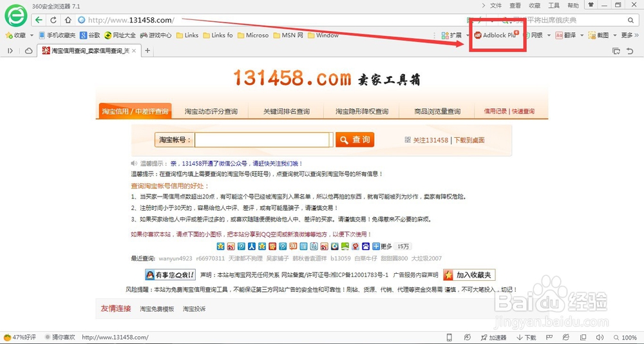The height and width of the screenshot is (344, 644).
Task: Click the 360 browser logo
Action: 15,16
